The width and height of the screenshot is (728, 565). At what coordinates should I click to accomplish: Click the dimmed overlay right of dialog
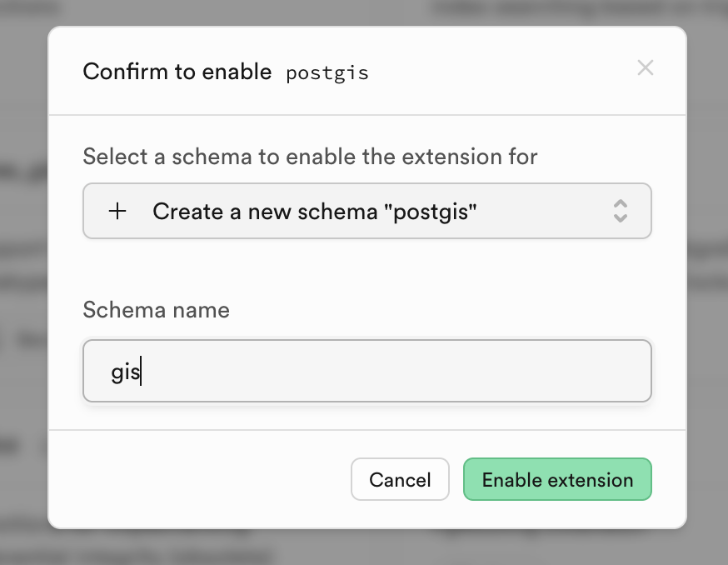[x=707, y=283]
